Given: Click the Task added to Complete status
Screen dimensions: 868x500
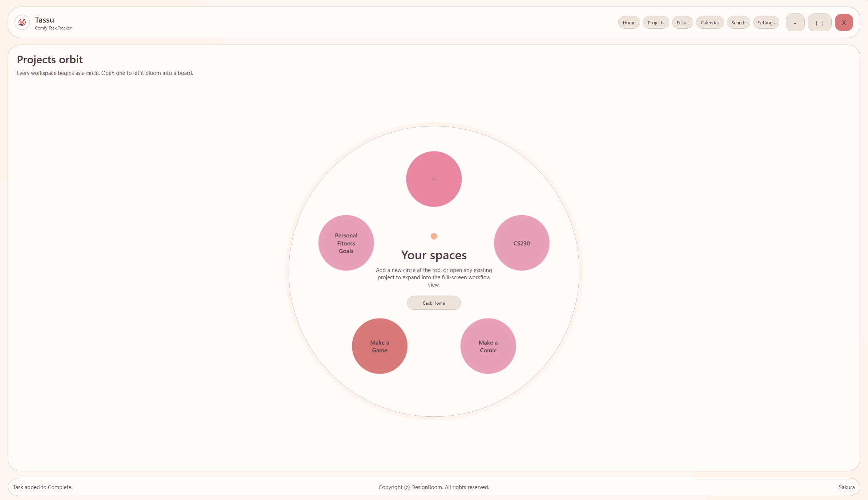Looking at the screenshot, I should tap(43, 487).
